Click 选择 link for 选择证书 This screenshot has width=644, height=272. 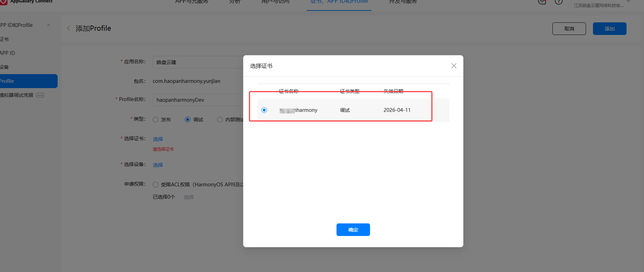[x=158, y=139]
